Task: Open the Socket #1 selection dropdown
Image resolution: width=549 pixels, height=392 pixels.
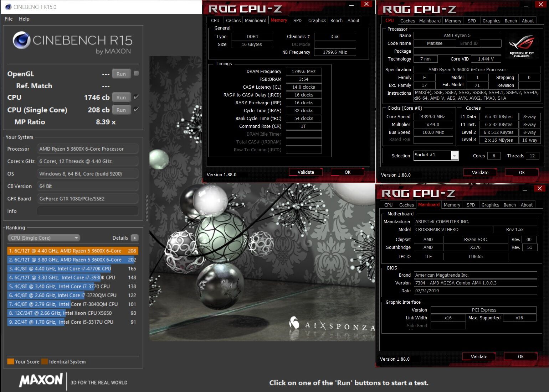Action: (436, 155)
